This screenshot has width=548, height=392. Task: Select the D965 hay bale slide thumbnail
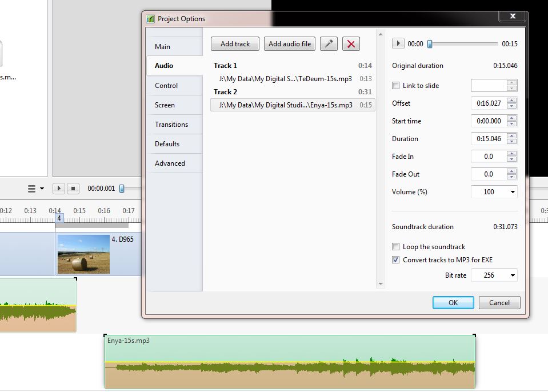[83, 254]
